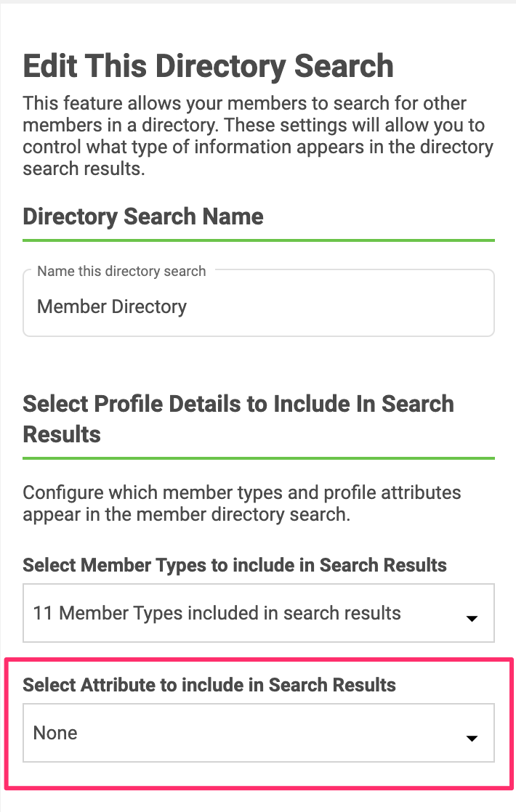
Task: Open the Member Types dropdown
Action: 258,613
